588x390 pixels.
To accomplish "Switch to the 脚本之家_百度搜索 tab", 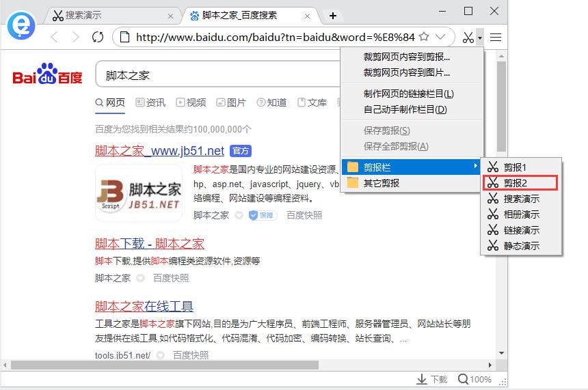I will tap(250, 15).
